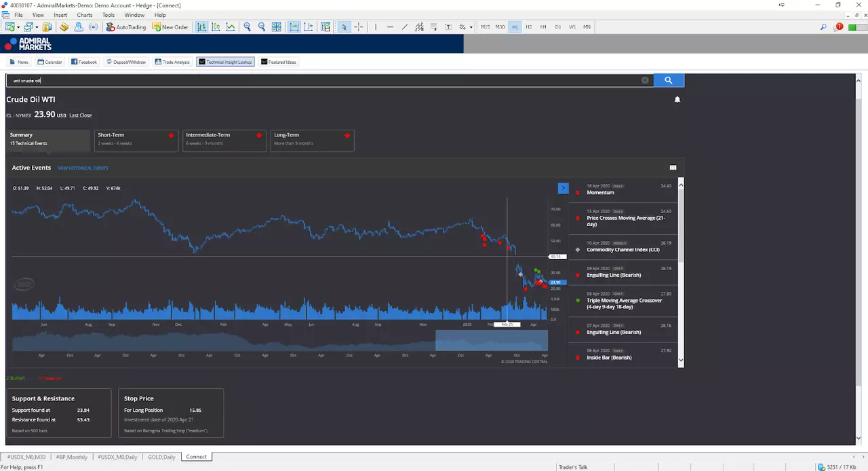The image size is (868, 471).
Task: Switch to the W1 timeframe
Action: 572,27
